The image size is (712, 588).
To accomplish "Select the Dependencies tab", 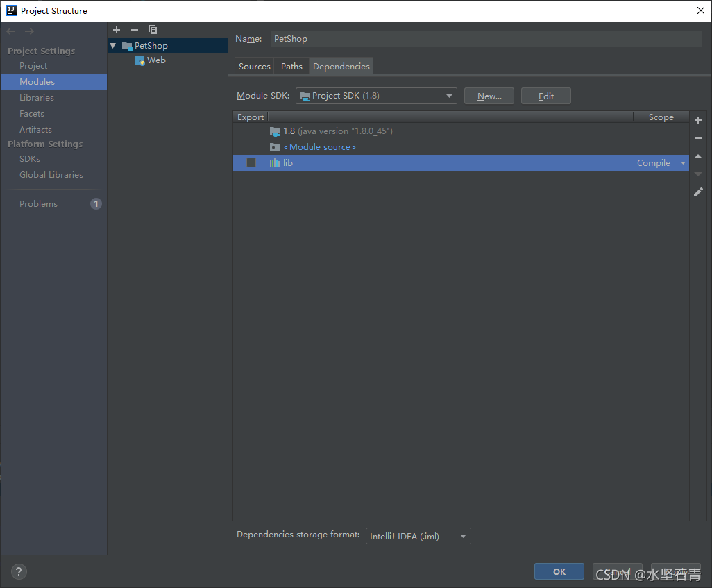I will [341, 67].
